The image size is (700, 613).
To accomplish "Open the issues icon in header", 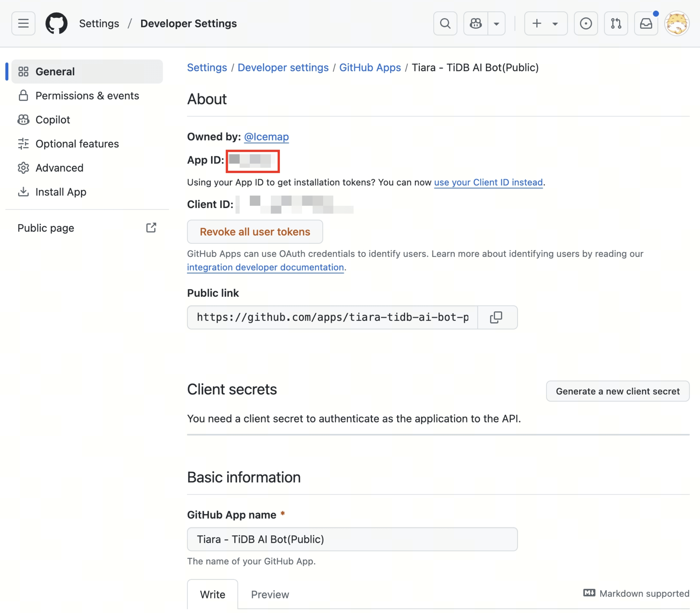I will pyautogui.click(x=586, y=23).
